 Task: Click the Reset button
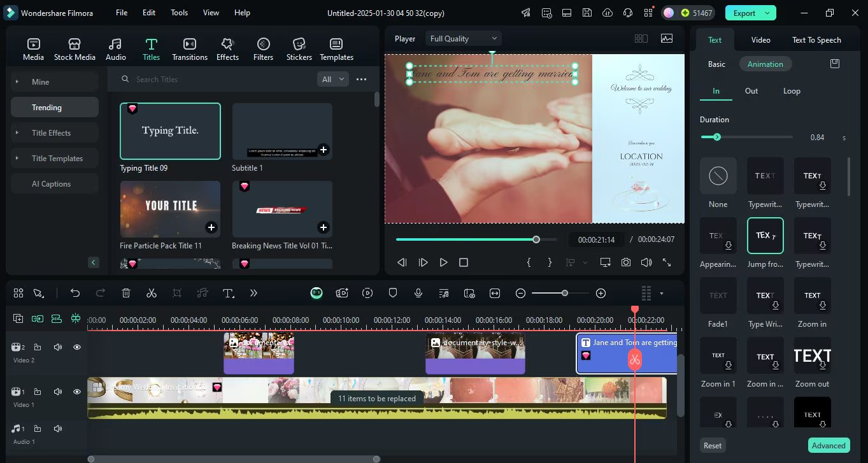(x=713, y=446)
